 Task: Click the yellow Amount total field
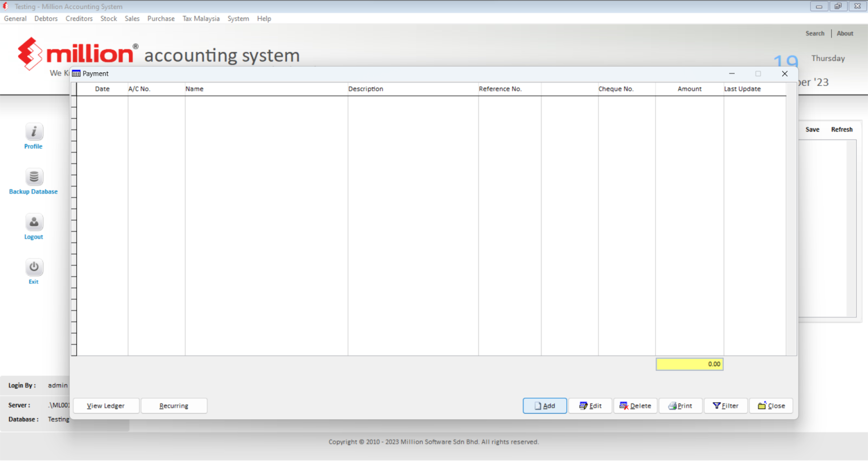689,364
